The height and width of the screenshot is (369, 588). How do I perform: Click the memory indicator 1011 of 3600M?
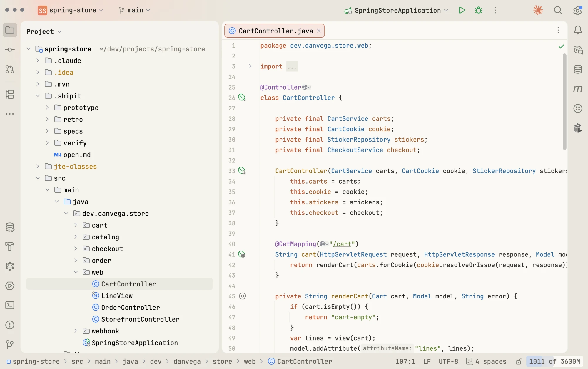click(x=554, y=361)
